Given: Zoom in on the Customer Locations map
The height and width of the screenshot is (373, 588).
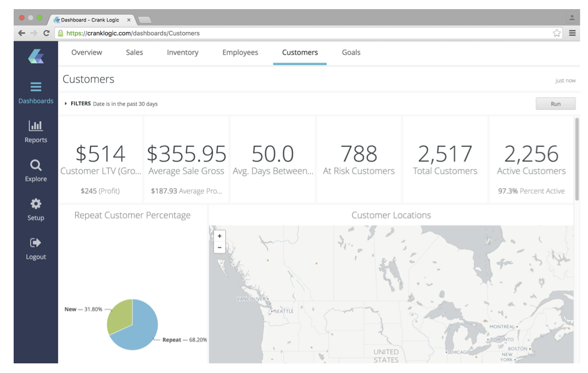Looking at the screenshot, I should pyautogui.click(x=220, y=236).
